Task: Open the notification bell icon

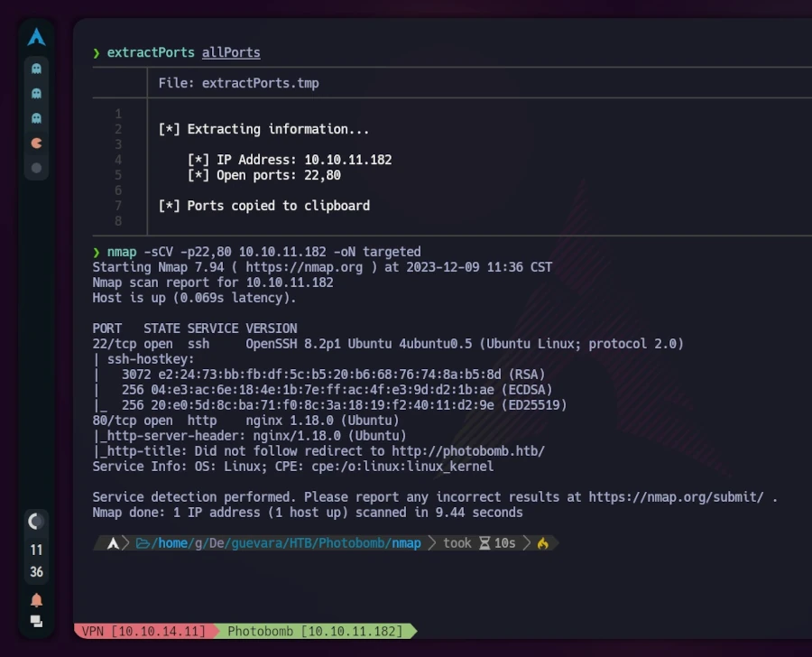Action: (x=36, y=600)
